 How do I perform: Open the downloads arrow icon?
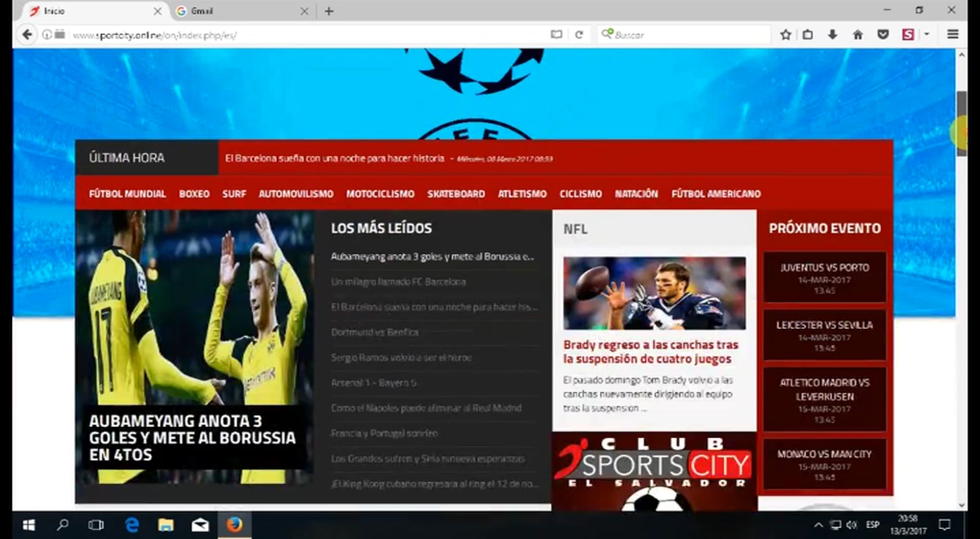(x=833, y=35)
